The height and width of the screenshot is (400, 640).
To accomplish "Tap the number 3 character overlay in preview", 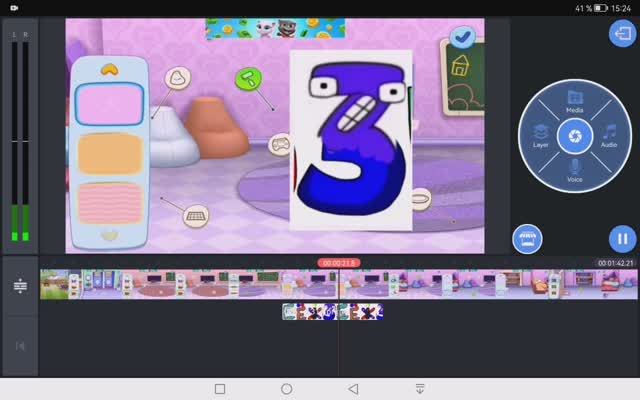I will pyautogui.click(x=351, y=140).
